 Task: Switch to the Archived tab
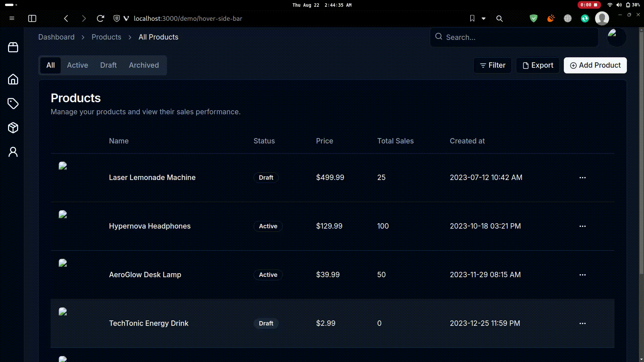144,65
